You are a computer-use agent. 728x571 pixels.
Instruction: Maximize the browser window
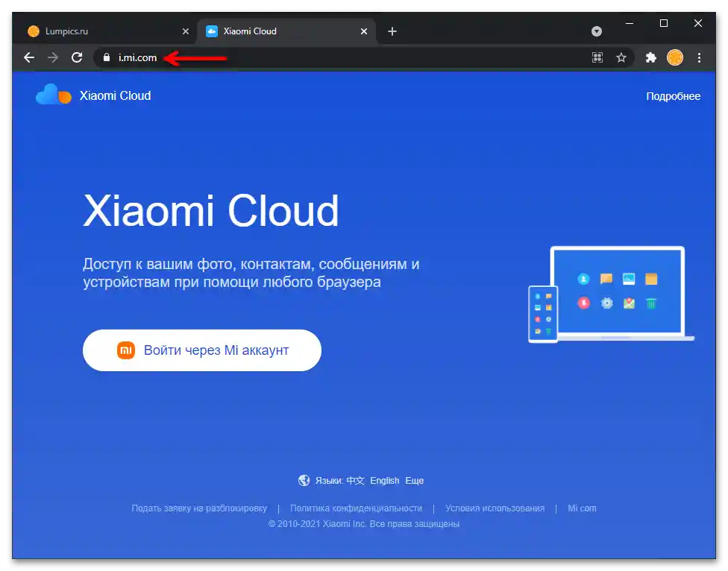[x=664, y=23]
